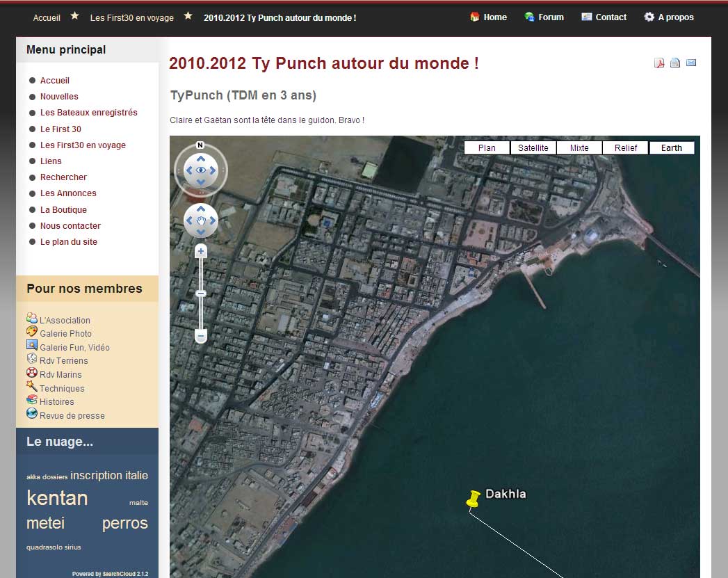Click the email article icon
The image size is (728, 578).
691,63
